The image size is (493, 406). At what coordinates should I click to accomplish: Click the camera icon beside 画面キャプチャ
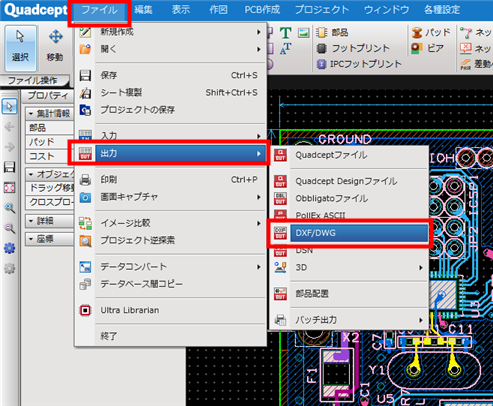click(85, 197)
